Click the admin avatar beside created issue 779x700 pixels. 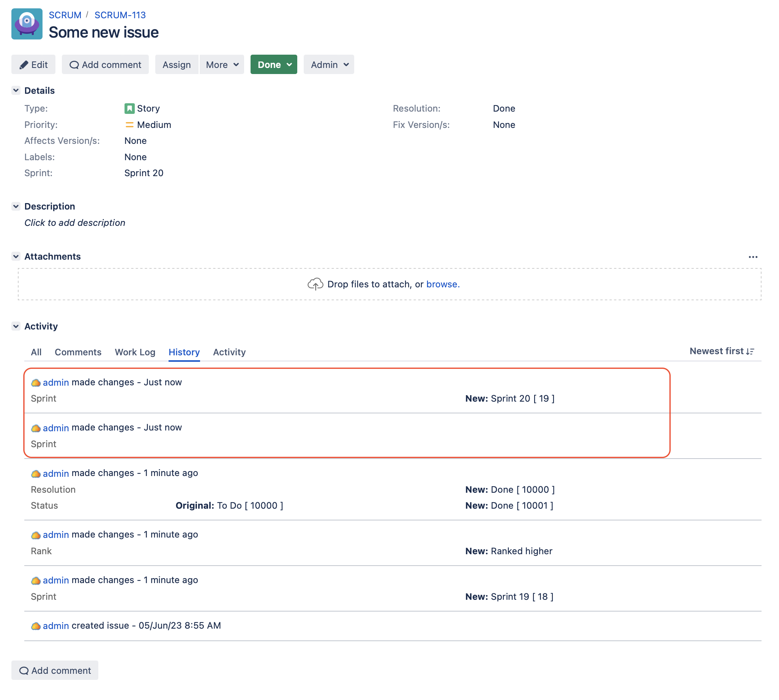36,626
